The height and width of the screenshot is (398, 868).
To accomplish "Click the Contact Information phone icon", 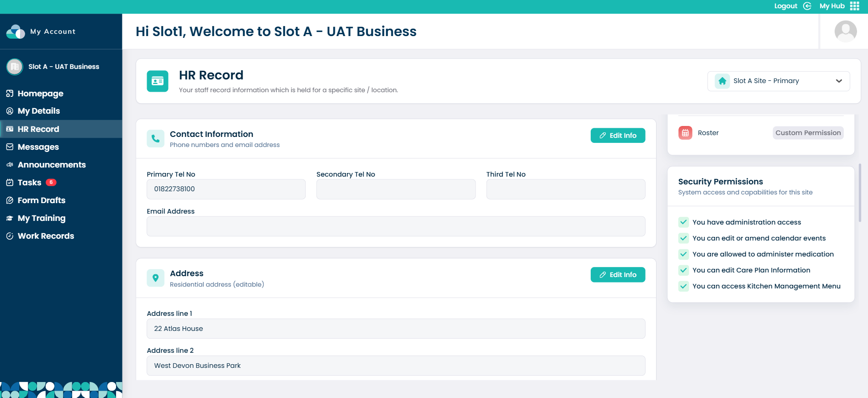I will pyautogui.click(x=155, y=139).
